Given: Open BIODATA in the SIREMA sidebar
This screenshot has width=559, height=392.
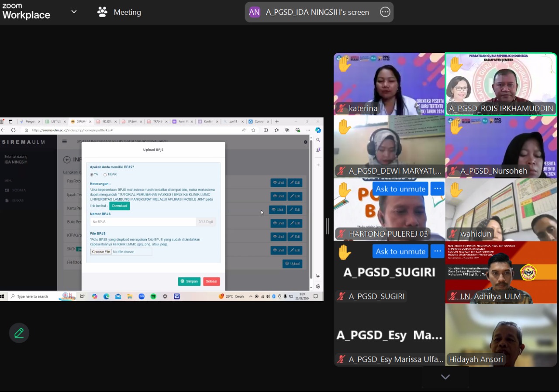Looking at the screenshot, I should 15,190.
